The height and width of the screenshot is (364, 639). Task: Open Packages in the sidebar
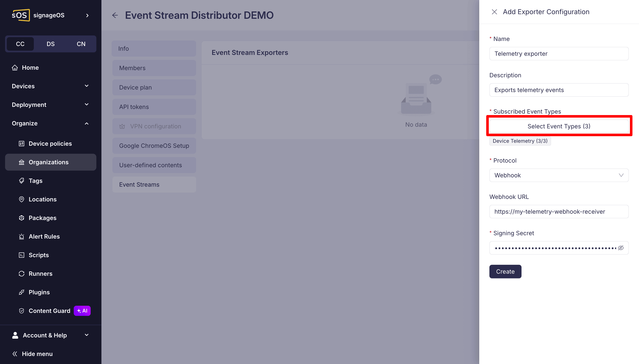pyautogui.click(x=51, y=218)
